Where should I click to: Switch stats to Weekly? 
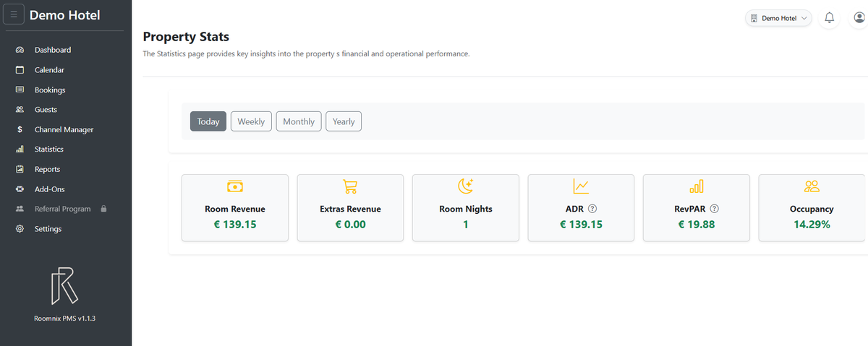coord(251,121)
